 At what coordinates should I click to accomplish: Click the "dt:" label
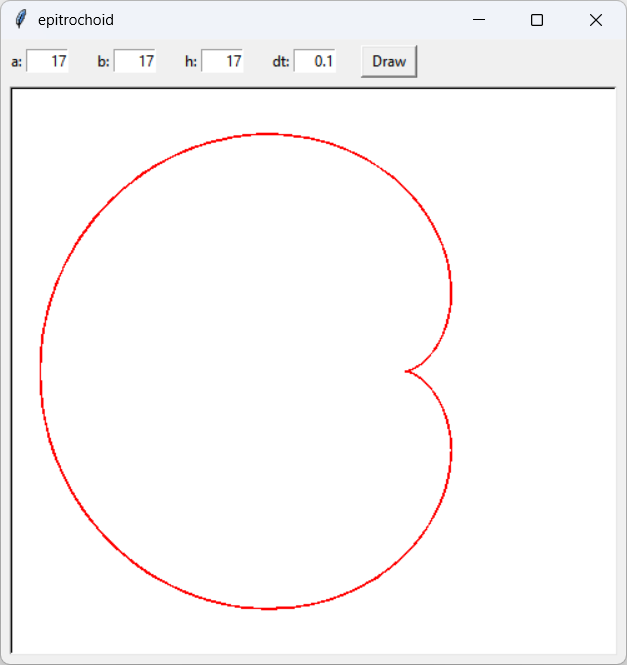point(281,62)
